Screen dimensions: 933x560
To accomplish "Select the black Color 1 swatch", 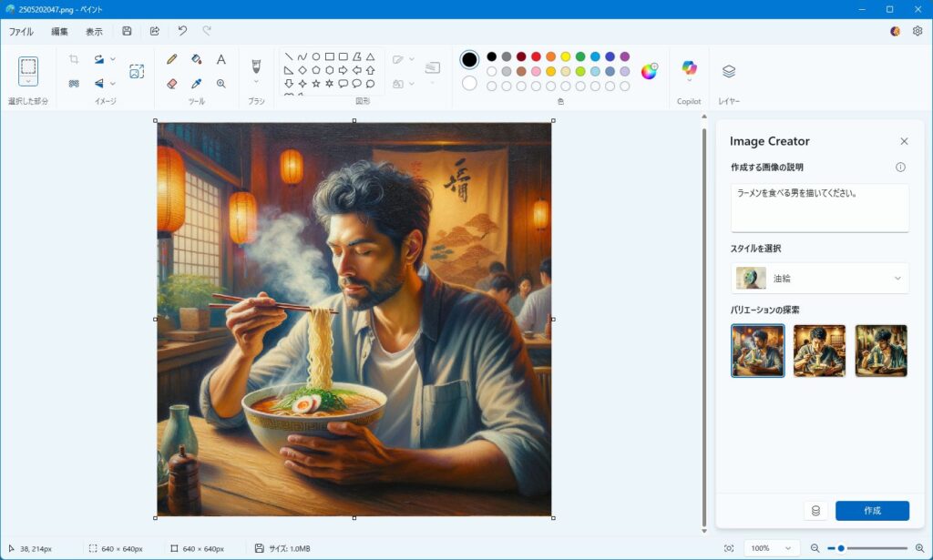I will coord(469,59).
